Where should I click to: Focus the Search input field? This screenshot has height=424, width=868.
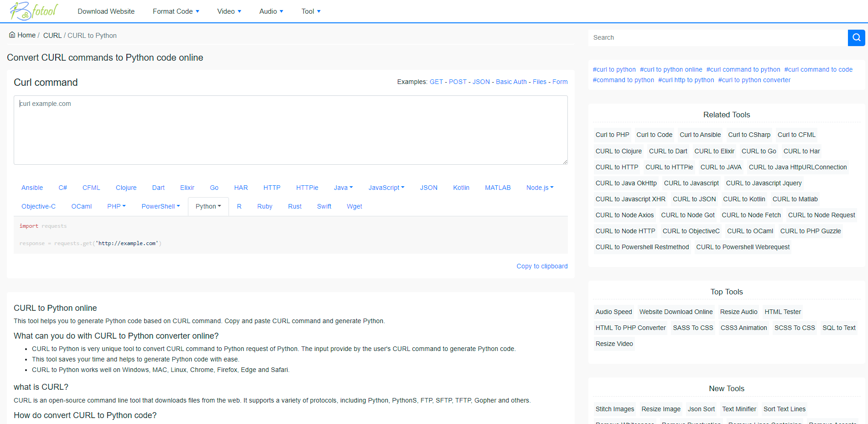pos(717,37)
